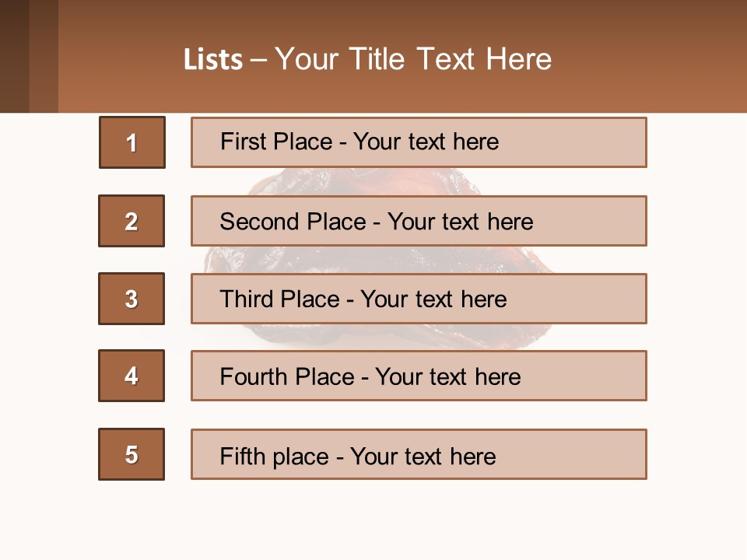This screenshot has width=747, height=560.
Task: Click the number 1 box
Action: tap(132, 142)
